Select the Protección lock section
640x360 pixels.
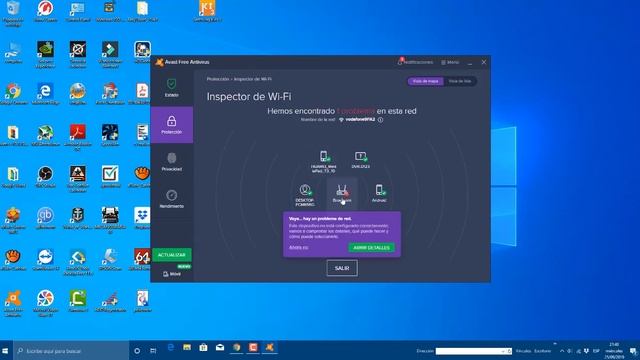point(171,125)
